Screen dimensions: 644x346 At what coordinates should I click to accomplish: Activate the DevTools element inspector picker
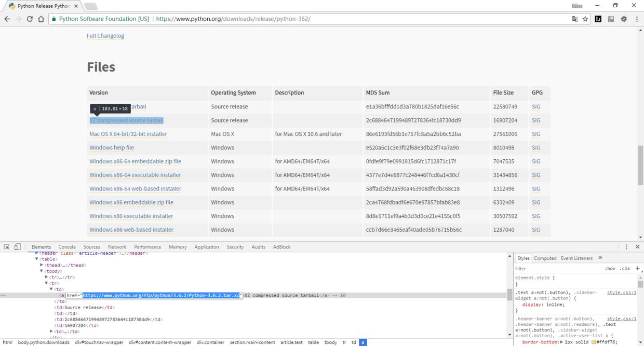7,247
